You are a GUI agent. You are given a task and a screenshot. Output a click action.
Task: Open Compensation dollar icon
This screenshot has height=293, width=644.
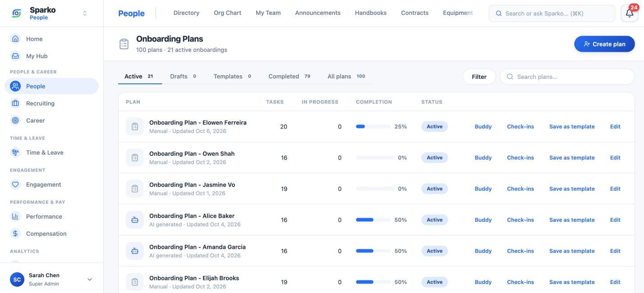pos(15,233)
